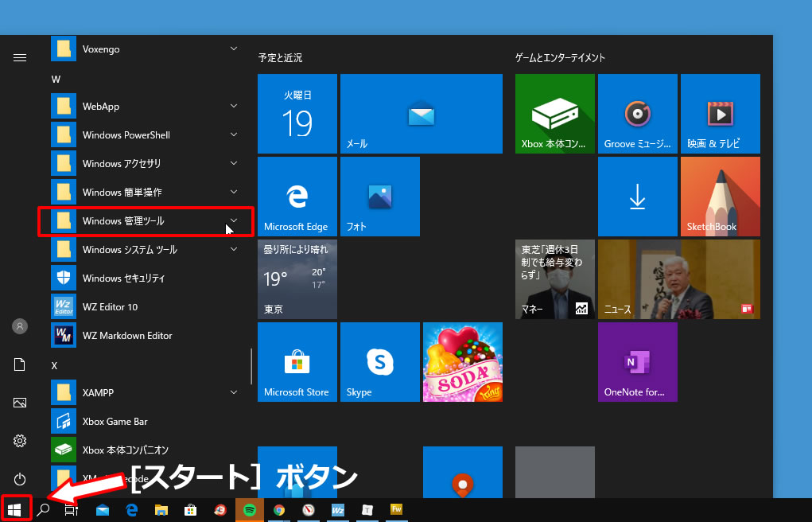Open the Microsoft Store tile
The width and height of the screenshot is (812, 522).
297,362
